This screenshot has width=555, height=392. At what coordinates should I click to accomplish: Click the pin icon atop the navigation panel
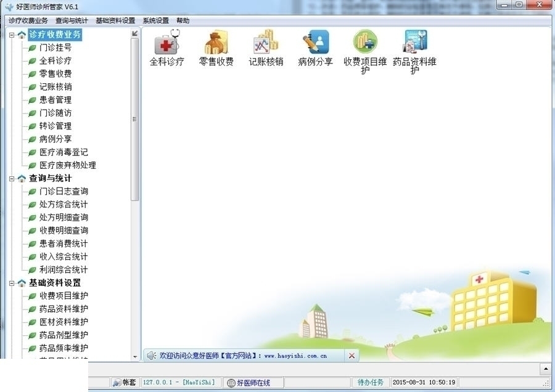tap(133, 33)
